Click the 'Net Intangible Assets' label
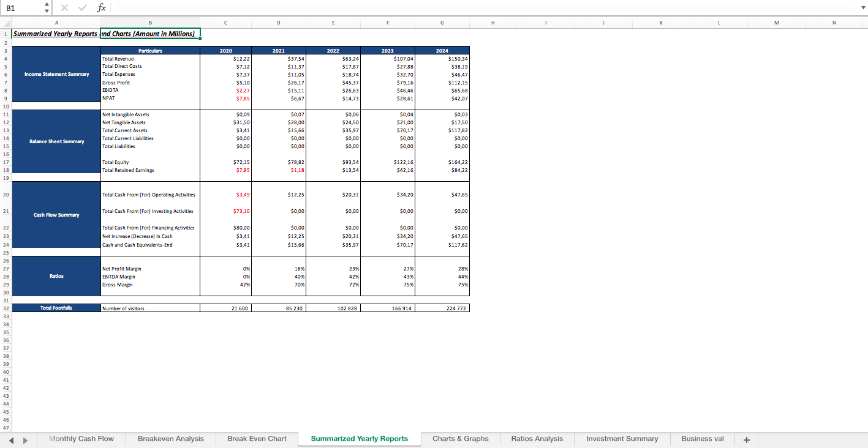868x448 pixels. click(126, 114)
